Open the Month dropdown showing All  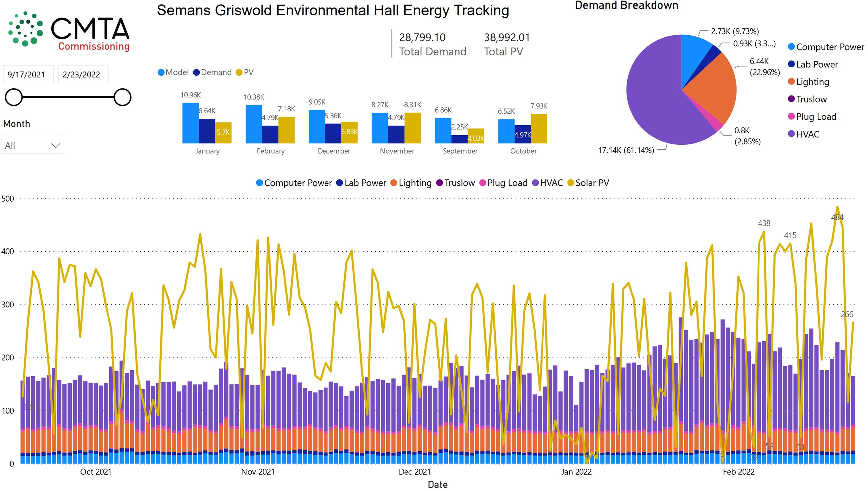[x=32, y=145]
